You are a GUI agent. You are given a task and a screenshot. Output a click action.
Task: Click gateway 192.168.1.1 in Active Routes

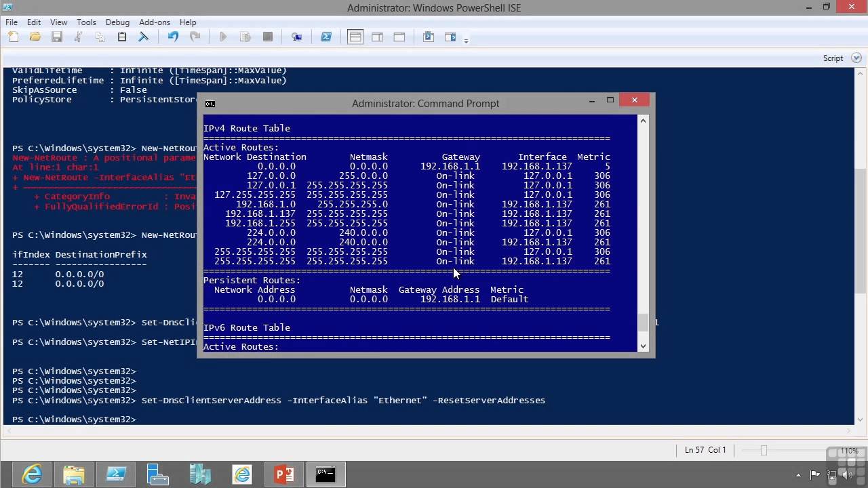click(x=450, y=166)
